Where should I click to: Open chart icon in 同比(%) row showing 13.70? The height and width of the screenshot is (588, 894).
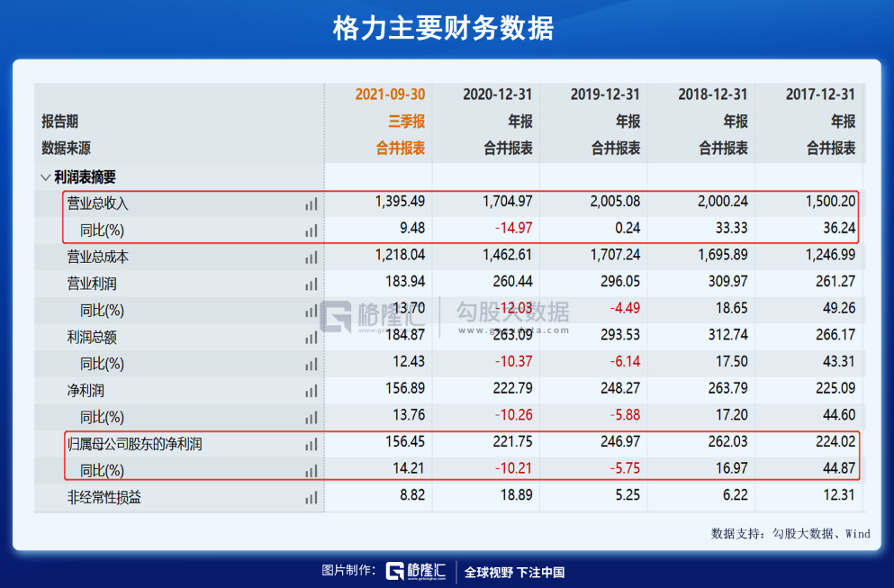(x=311, y=311)
